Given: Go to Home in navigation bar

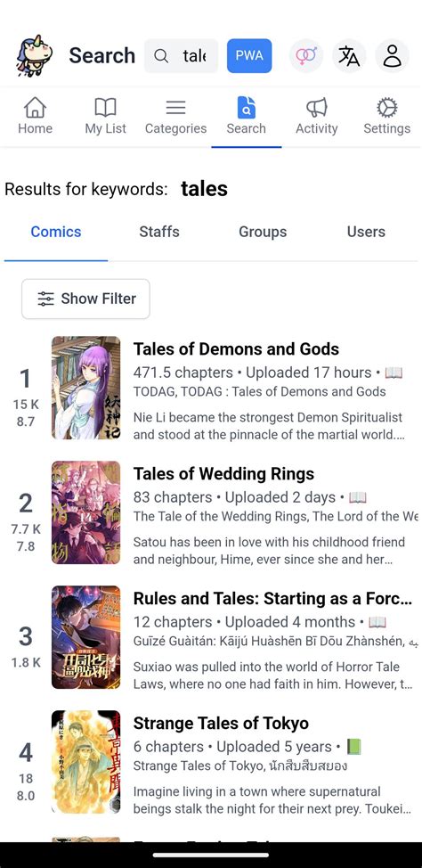Looking at the screenshot, I should pyautogui.click(x=36, y=116).
